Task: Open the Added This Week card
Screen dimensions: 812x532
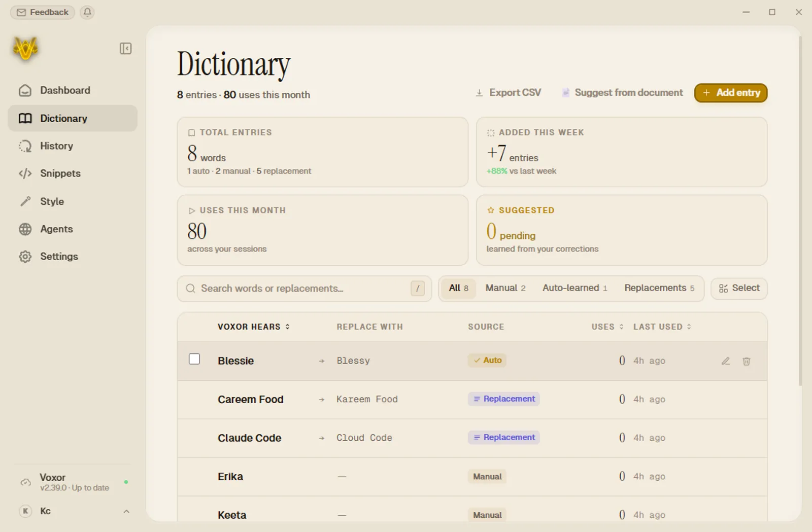Action: pos(622,152)
